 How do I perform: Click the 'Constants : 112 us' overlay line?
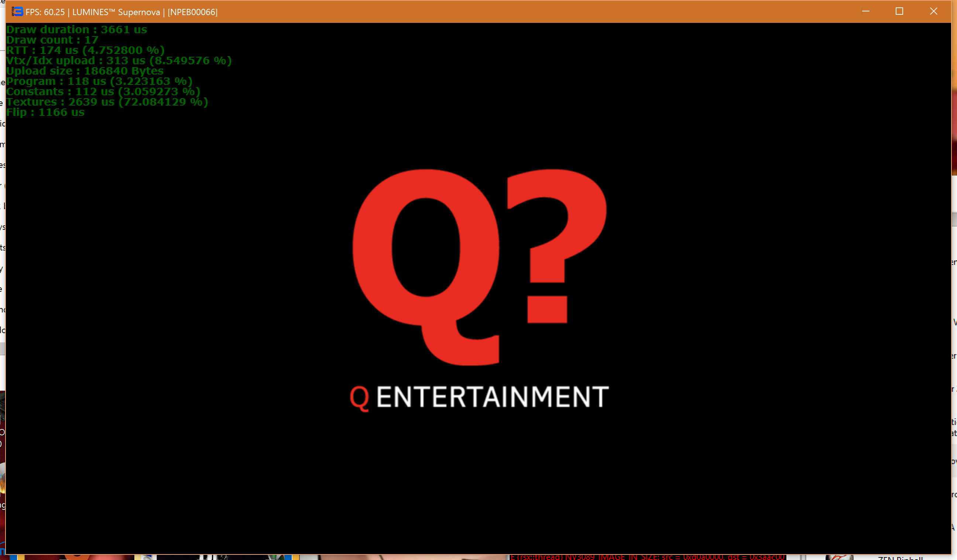(103, 91)
